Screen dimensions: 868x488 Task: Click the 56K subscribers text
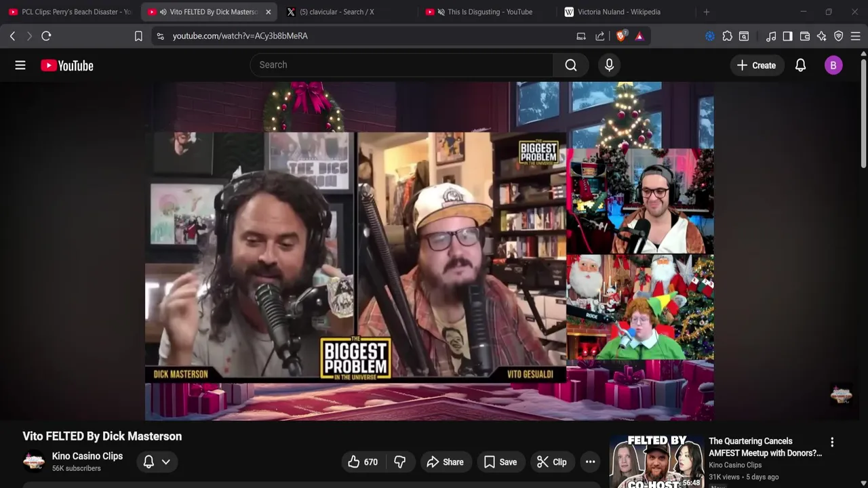[77, 468]
